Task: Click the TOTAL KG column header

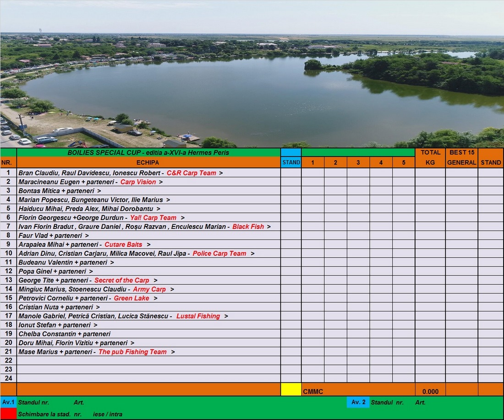Action: 430,157
